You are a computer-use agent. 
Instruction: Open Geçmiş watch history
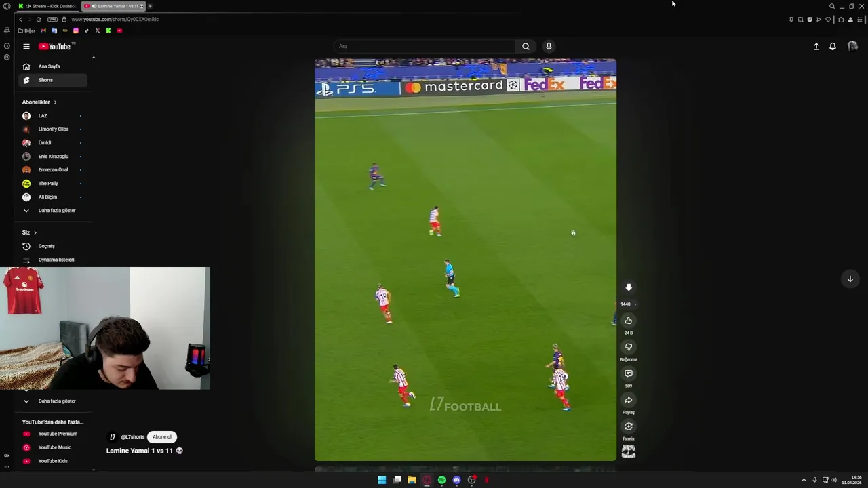tap(52, 246)
